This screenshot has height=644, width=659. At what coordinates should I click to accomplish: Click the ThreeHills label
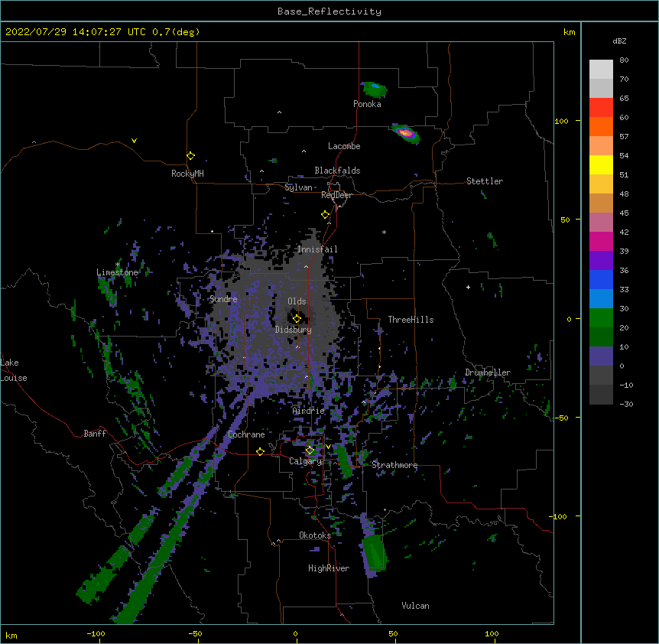tap(411, 320)
